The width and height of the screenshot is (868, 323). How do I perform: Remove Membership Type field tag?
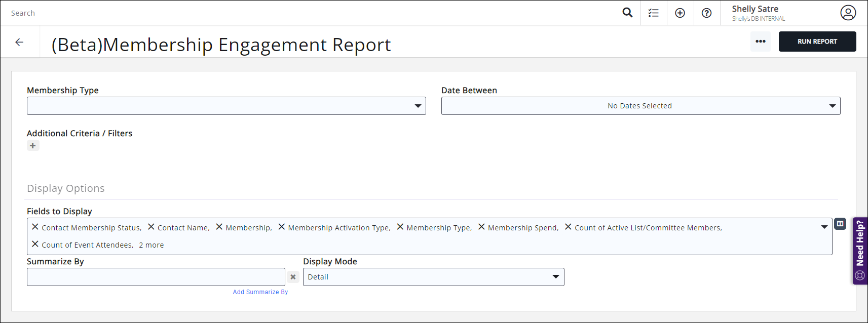coord(400,227)
